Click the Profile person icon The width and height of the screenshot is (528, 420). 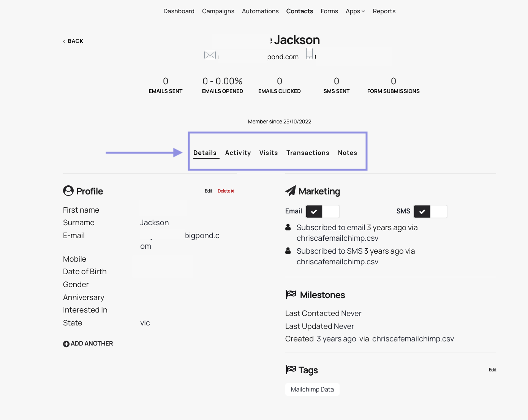click(x=68, y=191)
